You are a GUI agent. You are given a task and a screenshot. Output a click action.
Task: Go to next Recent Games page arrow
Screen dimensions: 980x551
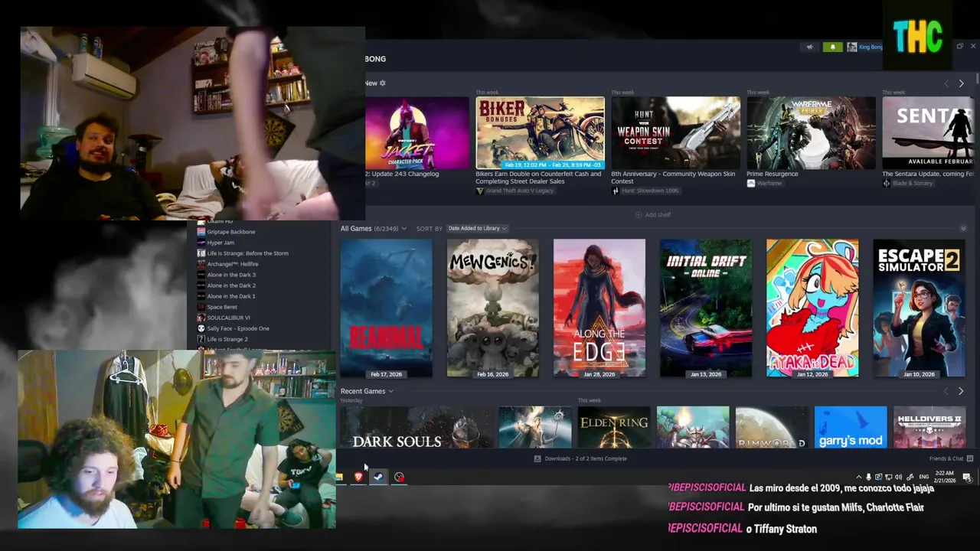[961, 391]
